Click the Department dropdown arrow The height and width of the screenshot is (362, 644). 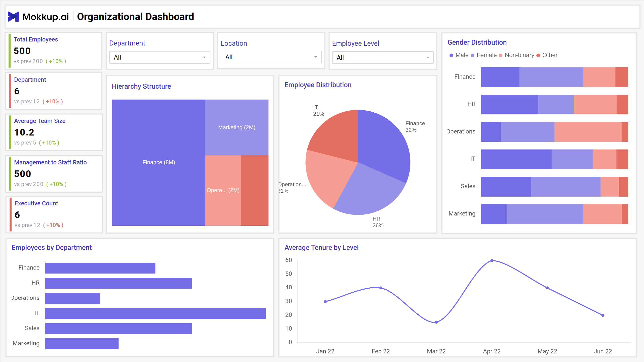point(204,57)
